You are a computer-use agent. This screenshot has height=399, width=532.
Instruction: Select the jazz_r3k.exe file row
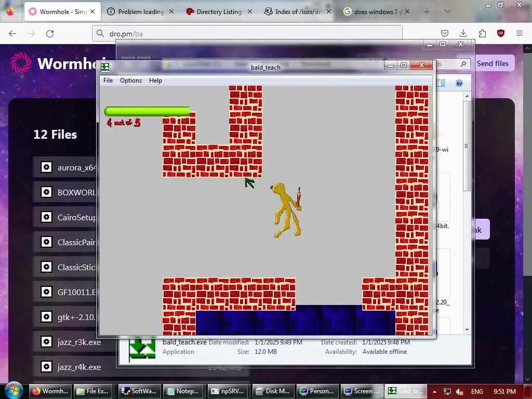click(75, 342)
